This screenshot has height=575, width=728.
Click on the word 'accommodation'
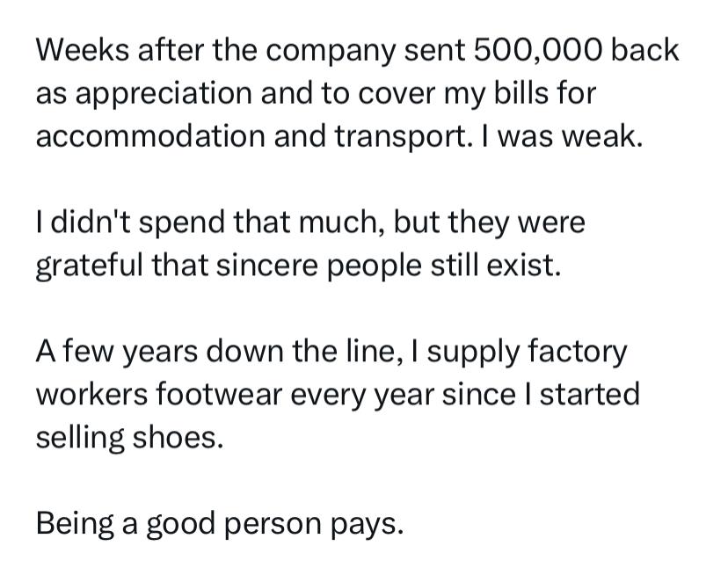pyautogui.click(x=150, y=136)
